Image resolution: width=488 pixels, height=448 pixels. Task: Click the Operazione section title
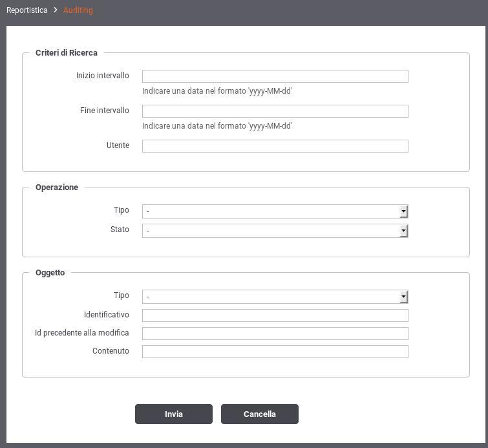click(57, 187)
